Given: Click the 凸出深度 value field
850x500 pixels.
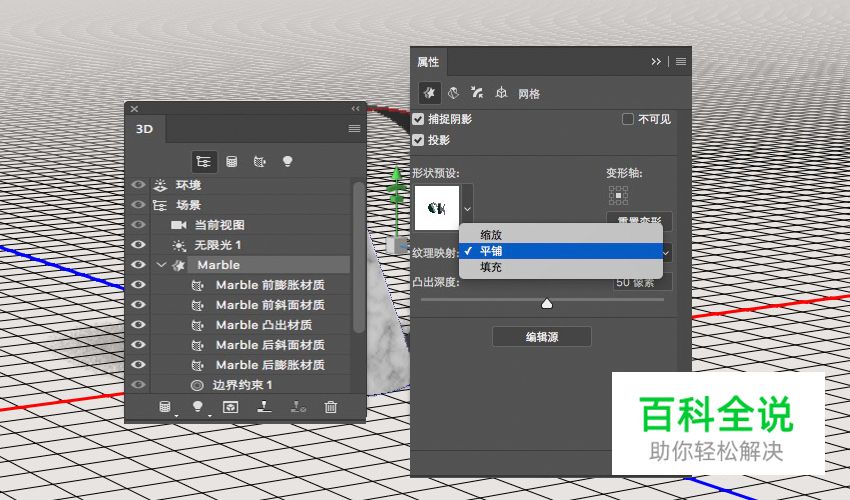Looking at the screenshot, I should pos(643,282).
